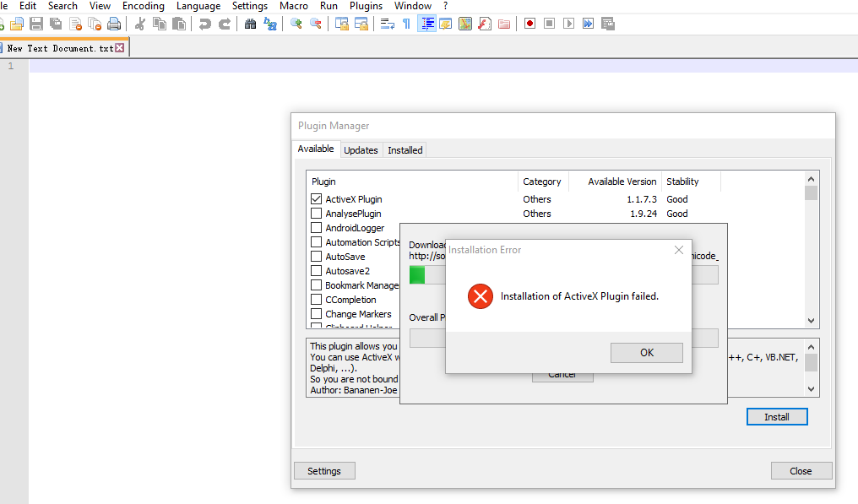Uncheck the ActiveX Plugin checkbox
Screen dimensions: 858x504
tap(317, 198)
